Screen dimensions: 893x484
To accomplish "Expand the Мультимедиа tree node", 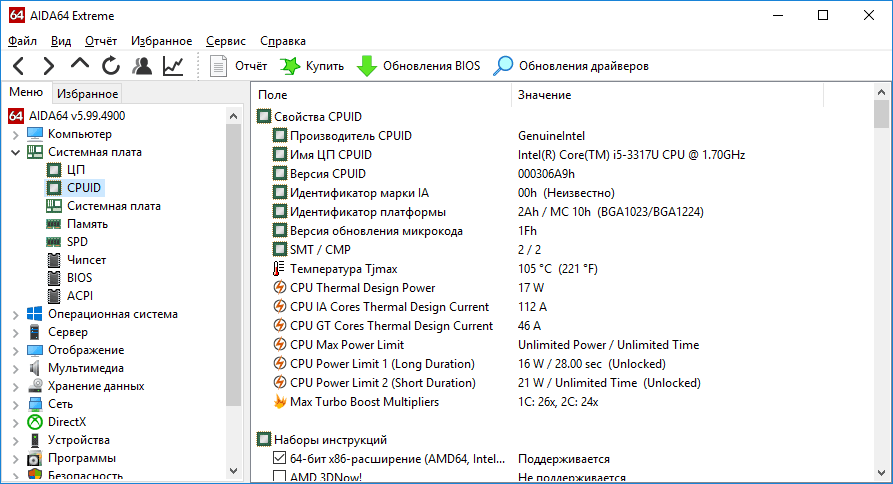I will tap(15, 368).
